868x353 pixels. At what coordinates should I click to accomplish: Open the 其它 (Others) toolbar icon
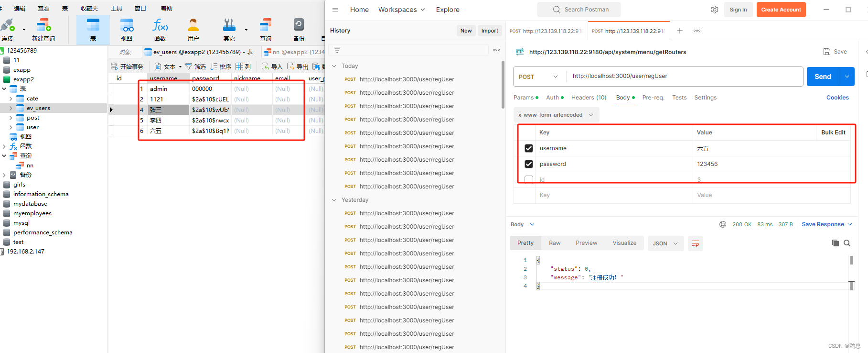click(229, 30)
